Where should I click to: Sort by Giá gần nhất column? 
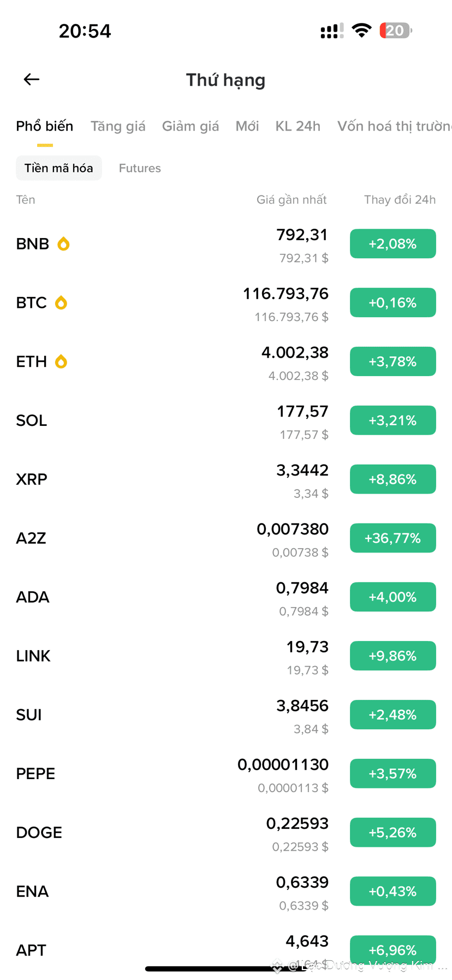(x=292, y=200)
